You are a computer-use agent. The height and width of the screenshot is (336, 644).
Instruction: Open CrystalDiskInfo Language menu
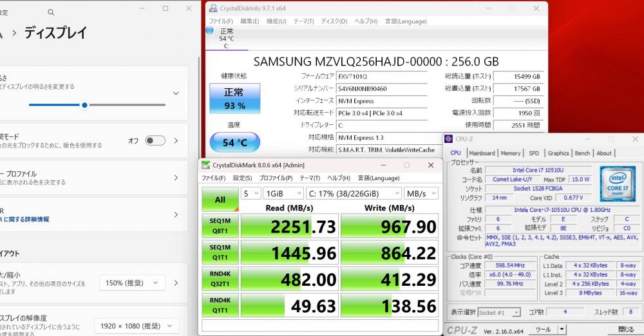point(405,21)
